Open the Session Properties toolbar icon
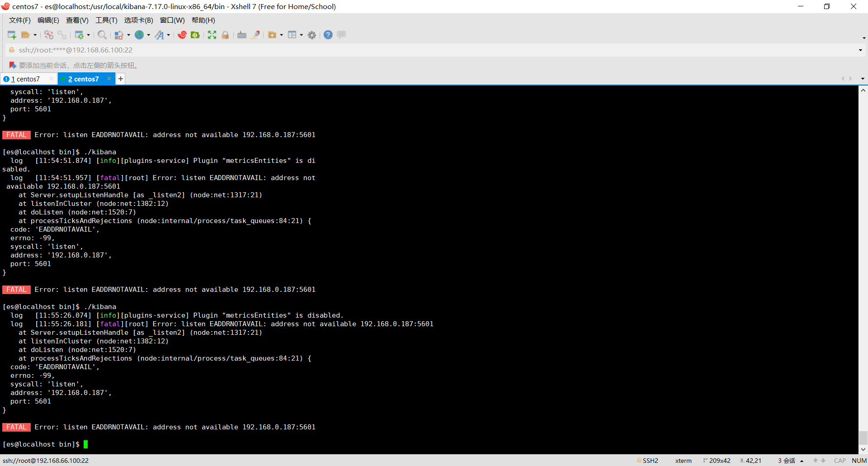Viewport: 868px width, 466px height. (x=79, y=35)
